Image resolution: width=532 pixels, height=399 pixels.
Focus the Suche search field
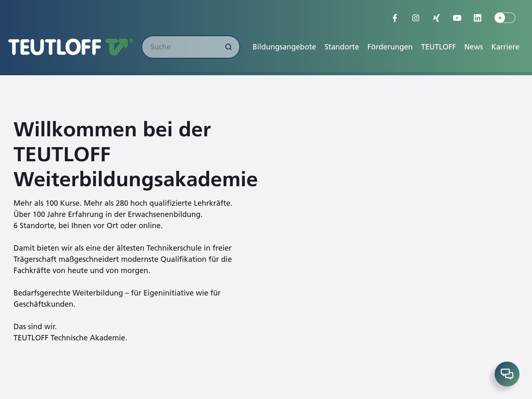[x=183, y=47]
